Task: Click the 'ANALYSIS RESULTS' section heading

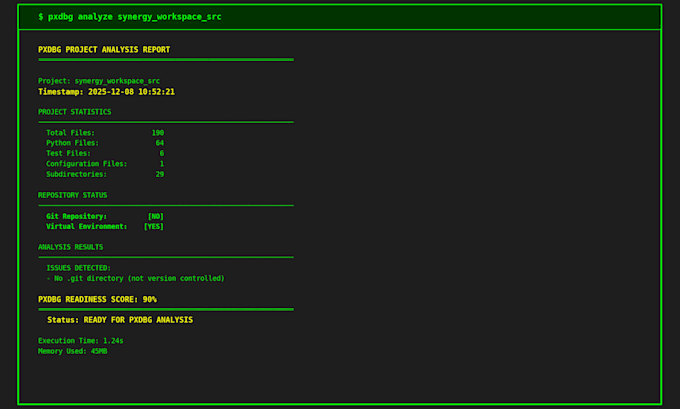Action: pyautogui.click(x=71, y=247)
